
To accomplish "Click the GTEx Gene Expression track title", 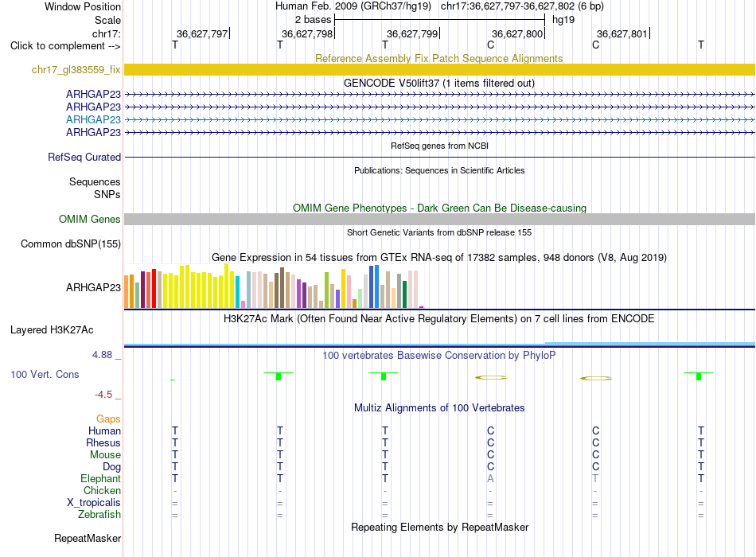I will (439, 258).
